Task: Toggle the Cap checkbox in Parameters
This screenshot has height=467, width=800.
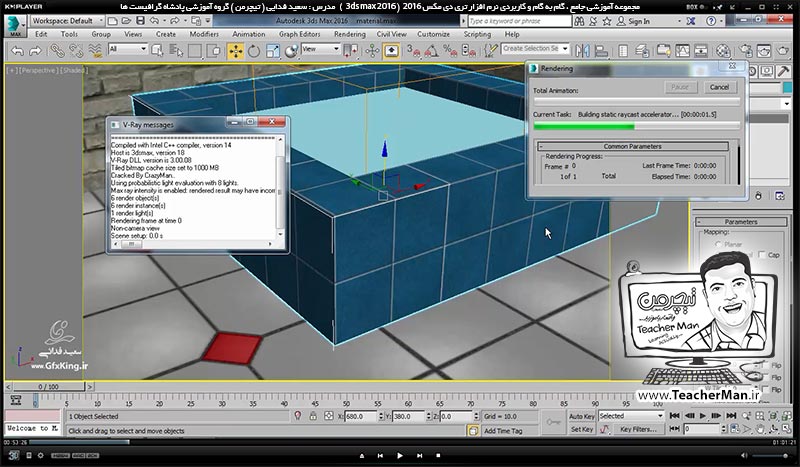Action: coord(762,255)
